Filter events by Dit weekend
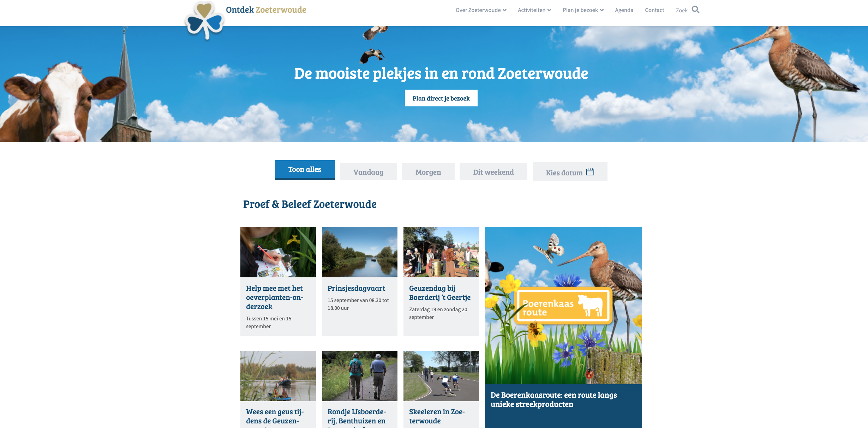This screenshot has width=868, height=428. (x=493, y=172)
